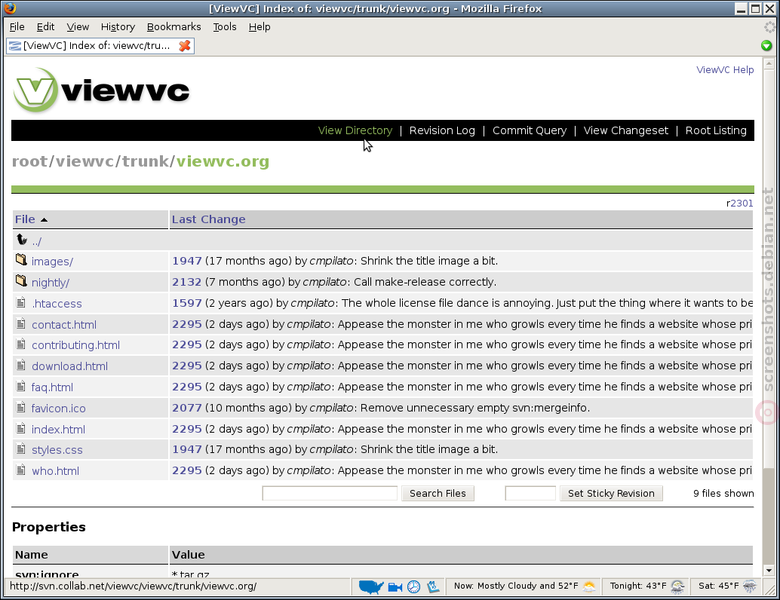Click the Set Sticky Revision button
780x600 pixels.
pos(611,493)
